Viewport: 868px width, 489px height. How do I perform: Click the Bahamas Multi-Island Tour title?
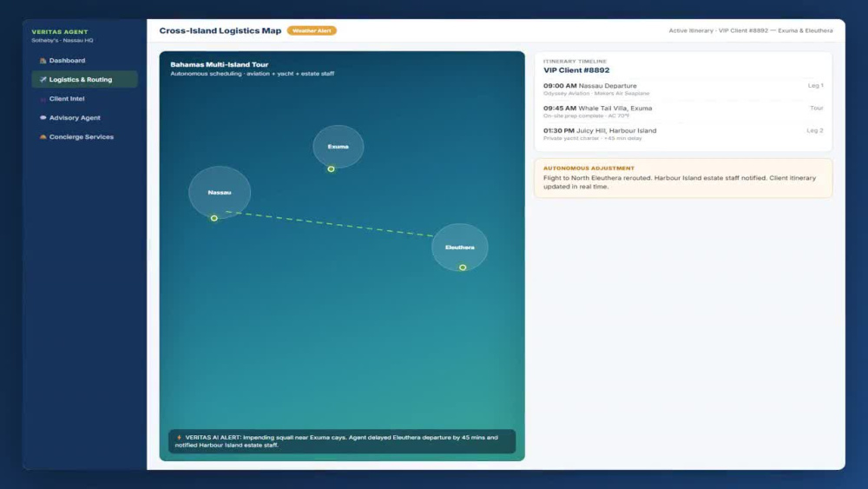[x=220, y=64]
